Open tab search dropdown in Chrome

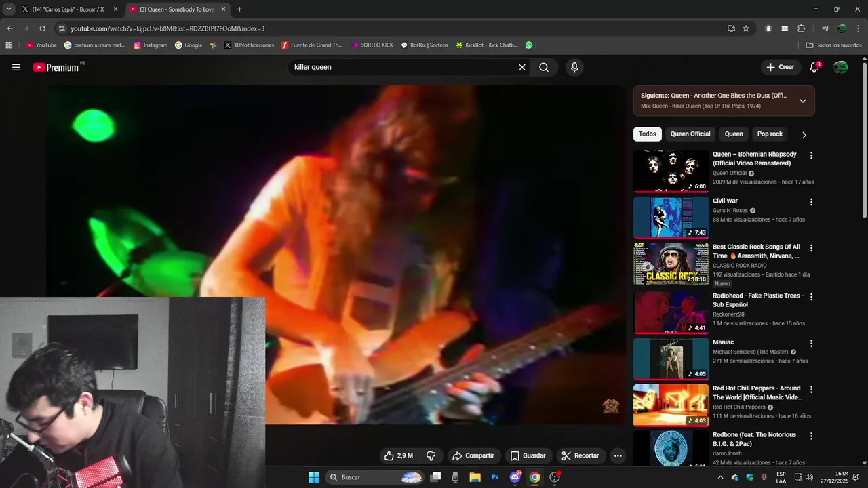[9, 9]
